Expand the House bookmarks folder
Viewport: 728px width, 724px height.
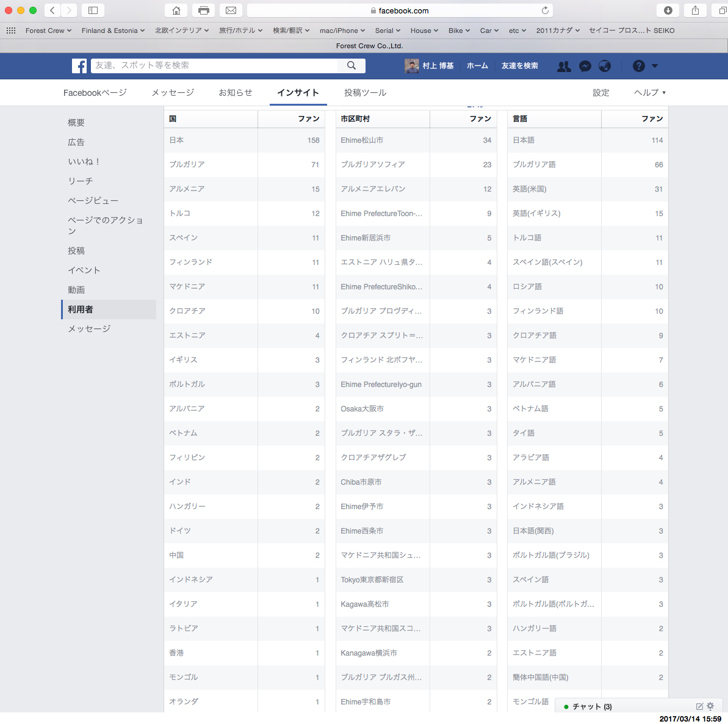(x=424, y=31)
